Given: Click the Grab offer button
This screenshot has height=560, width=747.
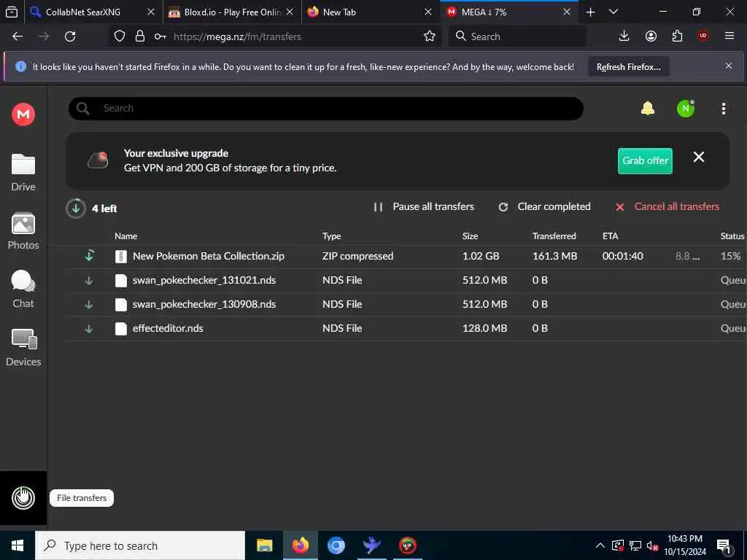Looking at the screenshot, I should (645, 161).
